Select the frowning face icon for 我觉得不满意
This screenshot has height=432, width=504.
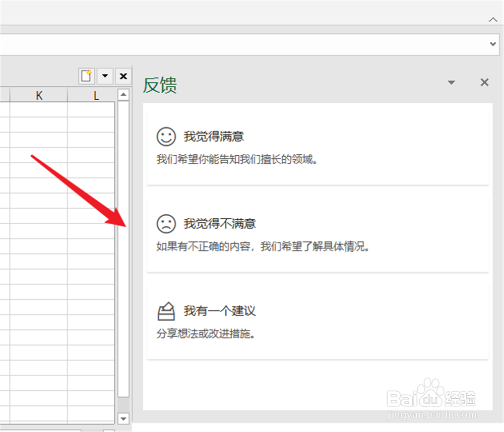click(x=166, y=224)
